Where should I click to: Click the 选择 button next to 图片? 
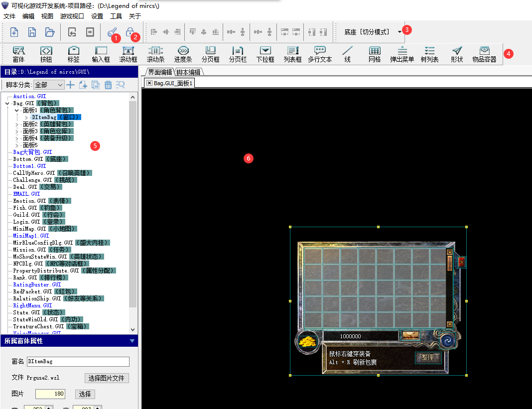[x=85, y=394]
